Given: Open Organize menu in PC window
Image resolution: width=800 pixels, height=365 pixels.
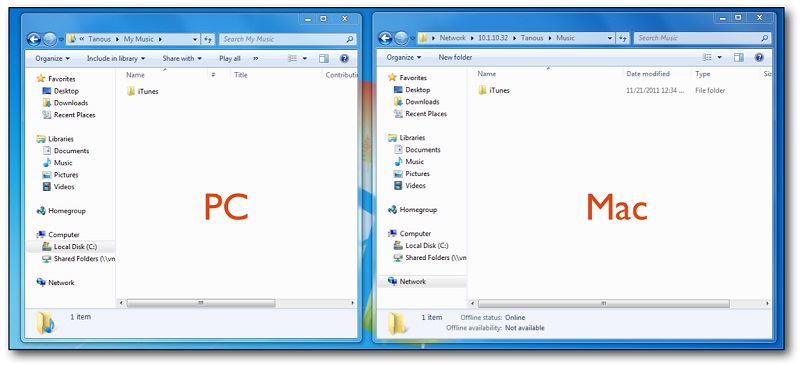Looking at the screenshot, I should [53, 59].
